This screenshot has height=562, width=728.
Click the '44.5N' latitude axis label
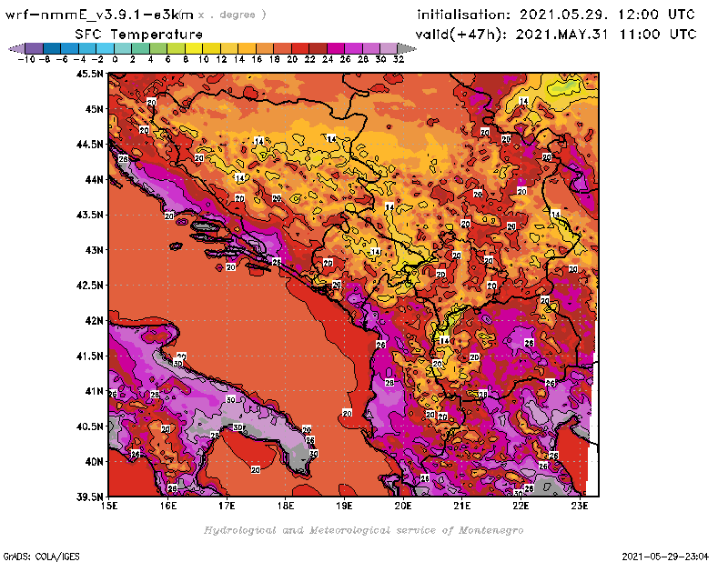coord(89,145)
